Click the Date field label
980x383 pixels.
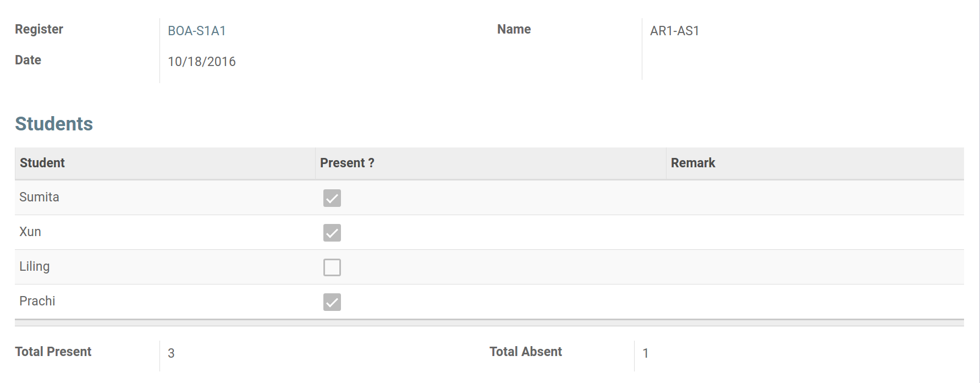coord(28,60)
